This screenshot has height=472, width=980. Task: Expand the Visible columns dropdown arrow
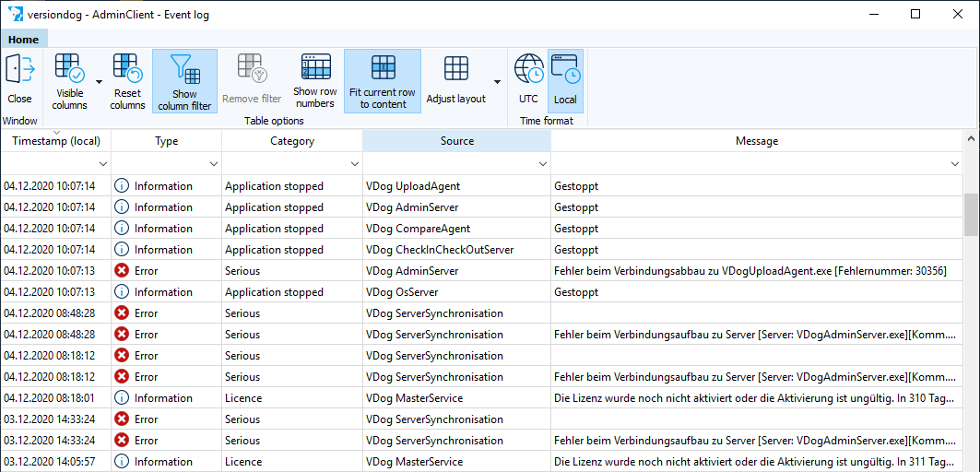(x=99, y=82)
